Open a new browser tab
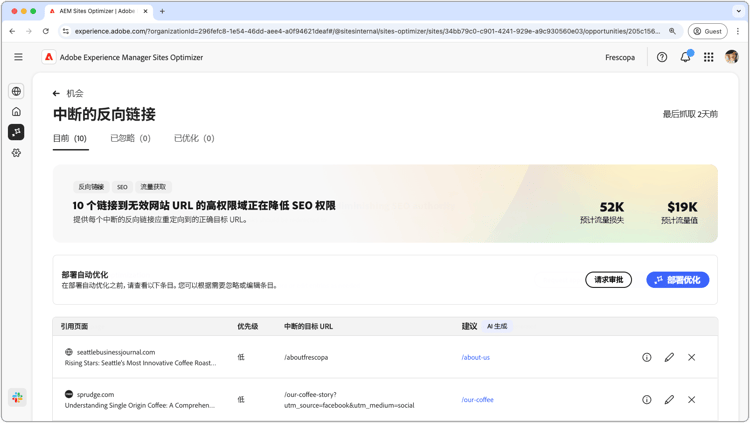The height and width of the screenshot is (423, 750). [x=162, y=11]
